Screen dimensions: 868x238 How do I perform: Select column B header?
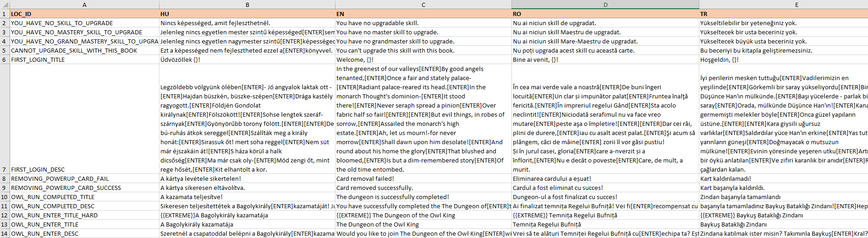247,5
